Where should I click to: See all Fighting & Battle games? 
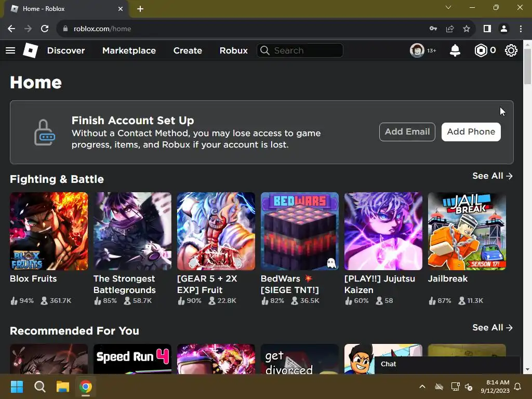(x=493, y=176)
